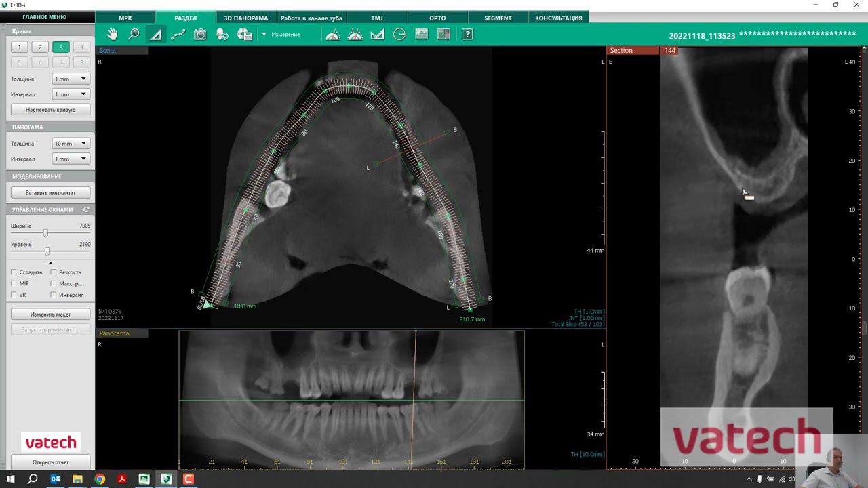The width and height of the screenshot is (868, 488).
Task: Open Панорама Интервал 1 mm dropdown
Action: click(71, 159)
